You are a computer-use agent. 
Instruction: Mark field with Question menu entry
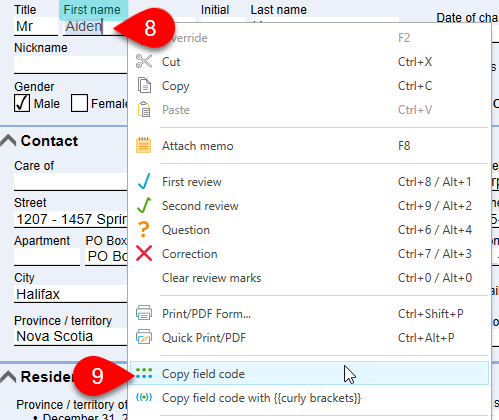click(x=309, y=230)
